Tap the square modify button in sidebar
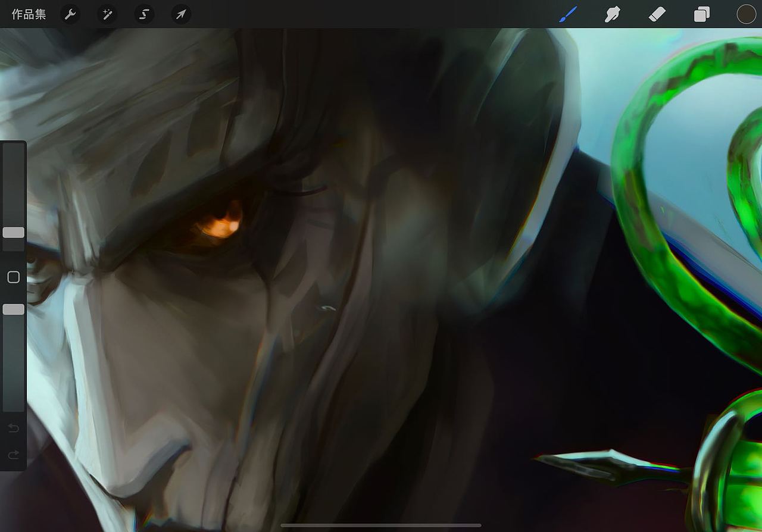 [x=13, y=277]
